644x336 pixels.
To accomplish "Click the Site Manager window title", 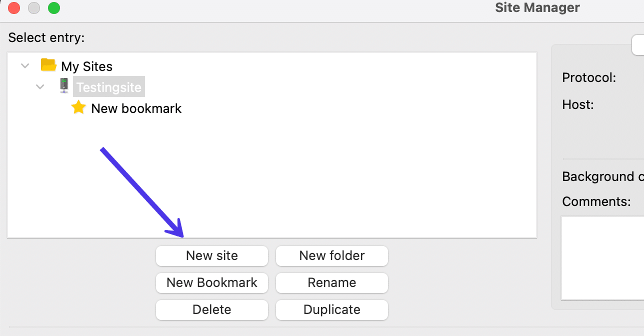I will point(537,8).
